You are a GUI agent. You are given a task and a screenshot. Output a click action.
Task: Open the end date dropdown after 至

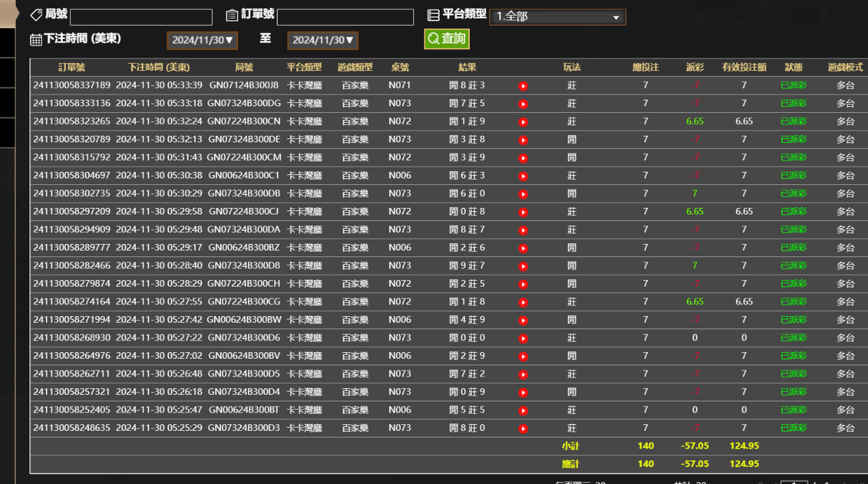coord(323,39)
